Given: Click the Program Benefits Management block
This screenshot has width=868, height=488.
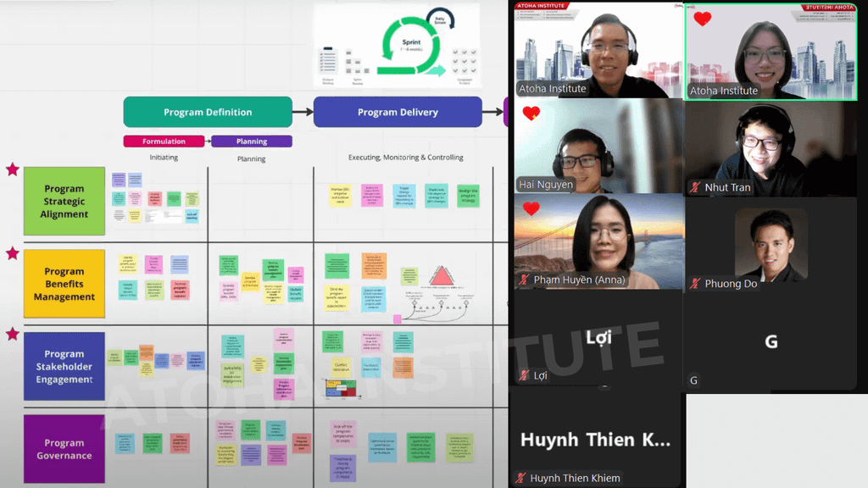Looking at the screenshot, I should [x=64, y=283].
